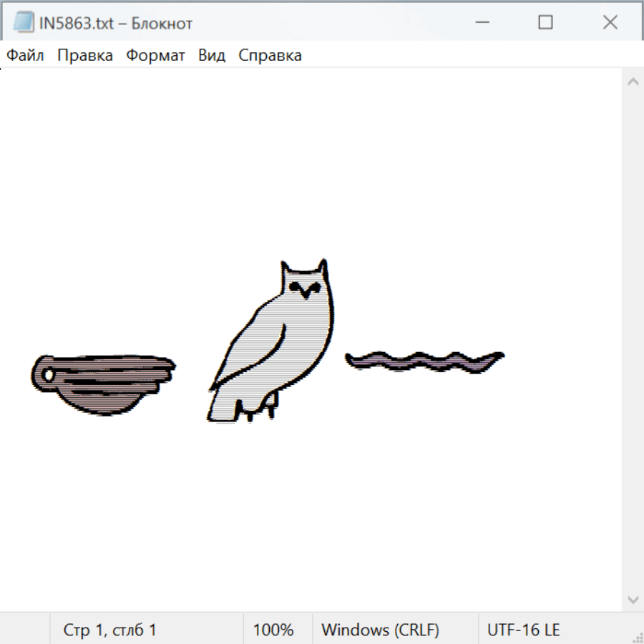Click the UTF-16 LE encoding indicator
This screenshot has width=644, height=644.
coord(523,630)
